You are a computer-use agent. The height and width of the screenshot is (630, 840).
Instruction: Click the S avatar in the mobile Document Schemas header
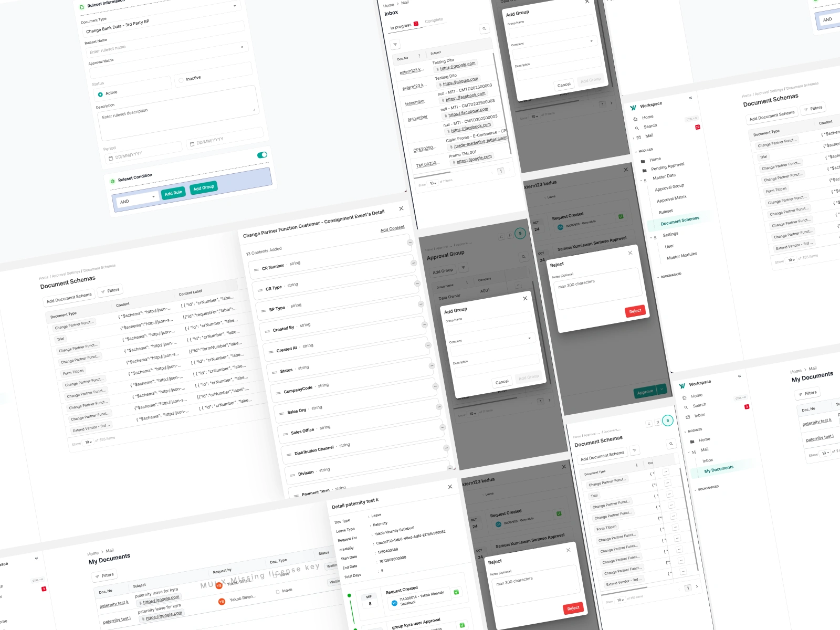pos(667,421)
